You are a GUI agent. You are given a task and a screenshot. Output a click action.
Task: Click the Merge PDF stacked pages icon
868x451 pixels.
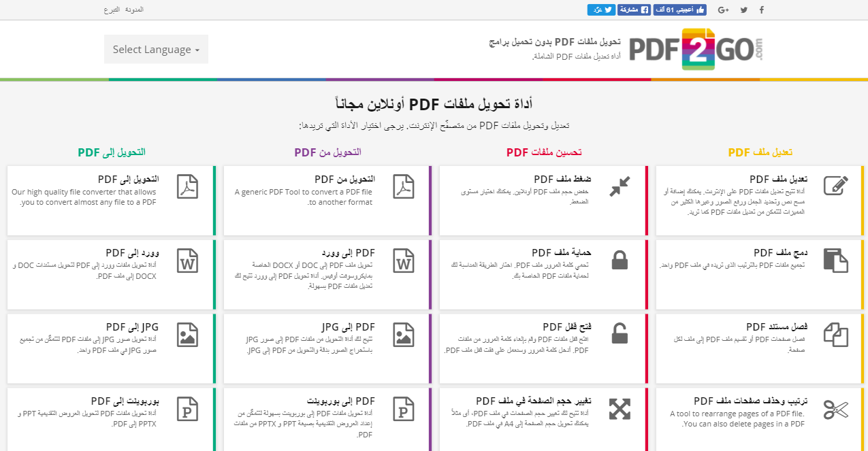tap(835, 260)
